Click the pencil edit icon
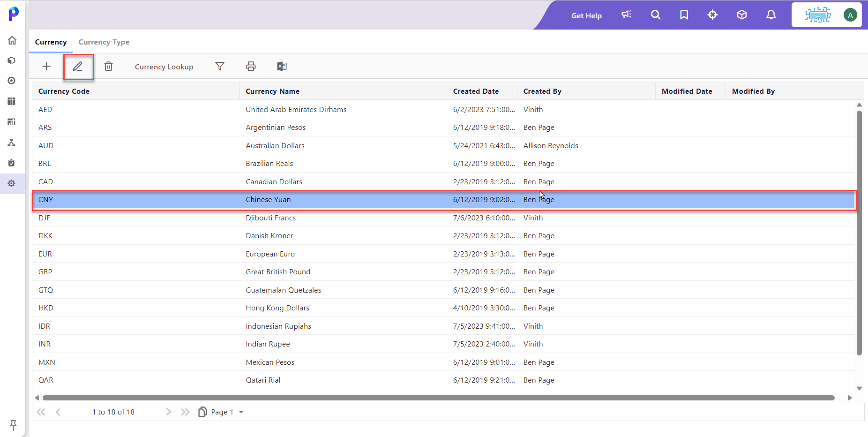 coord(78,66)
